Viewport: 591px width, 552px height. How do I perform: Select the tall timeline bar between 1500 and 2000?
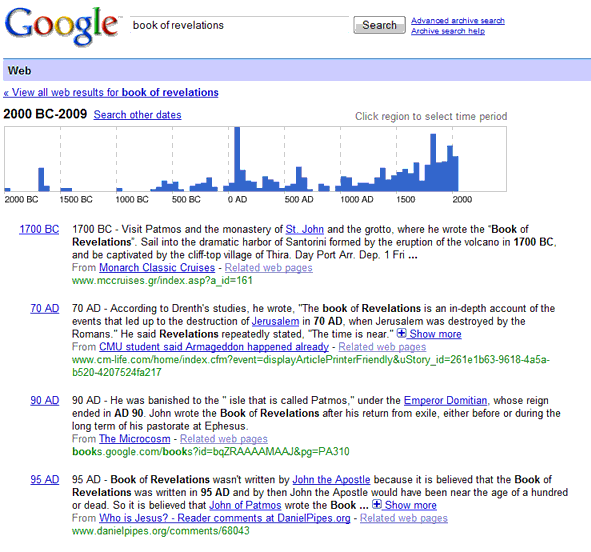[x=433, y=162]
